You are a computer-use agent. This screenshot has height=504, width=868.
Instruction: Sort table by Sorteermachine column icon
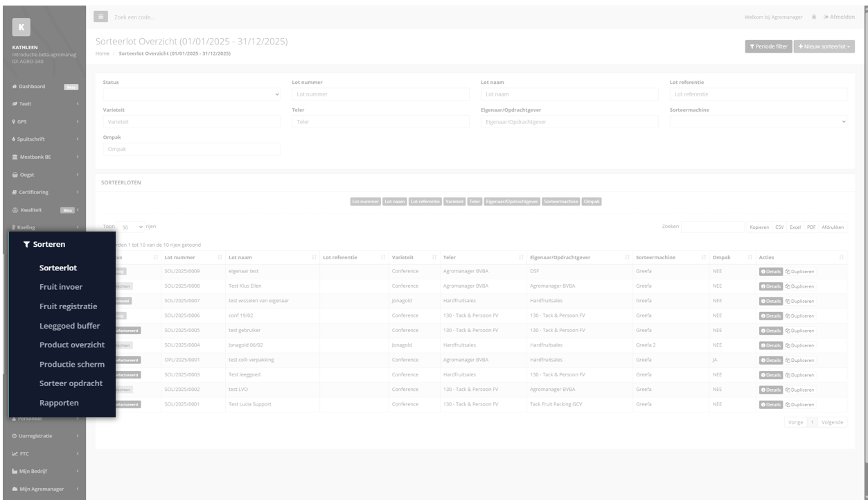[x=704, y=258]
